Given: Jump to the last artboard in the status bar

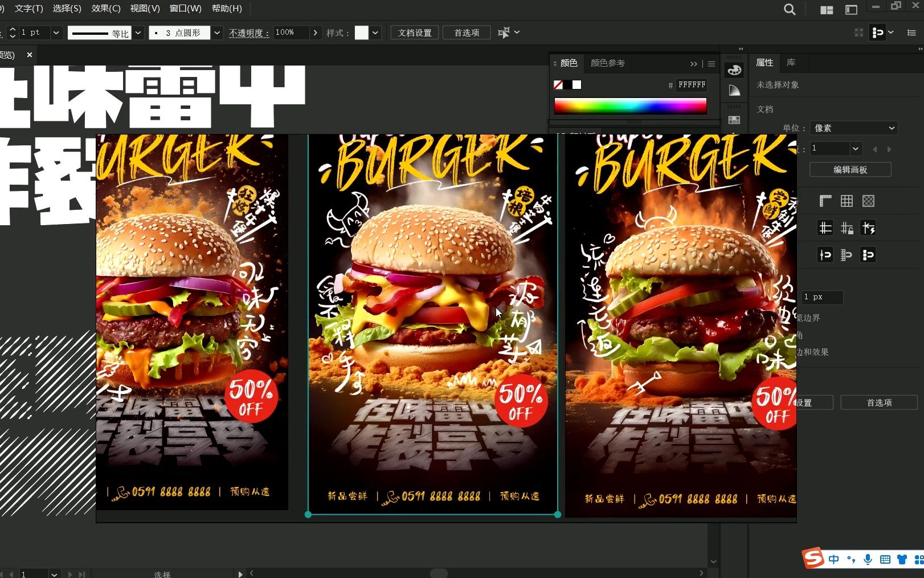Looking at the screenshot, I should (81, 575).
